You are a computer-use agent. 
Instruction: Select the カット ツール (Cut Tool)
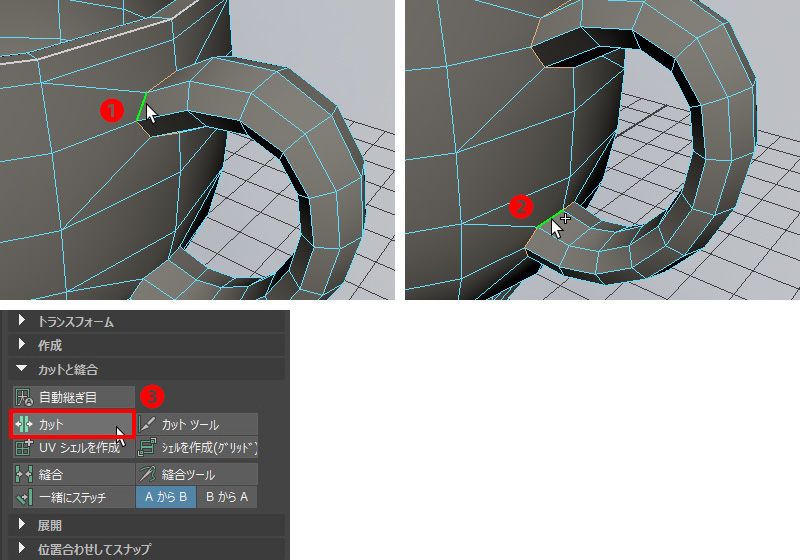[197, 425]
